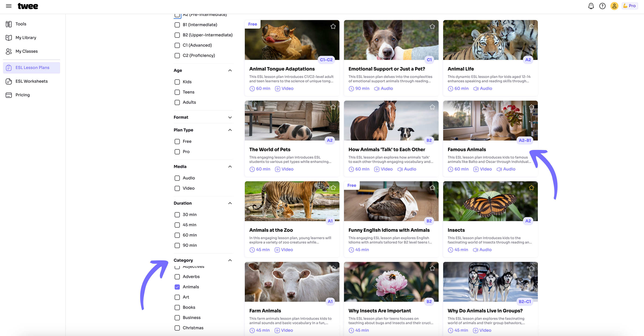Open Tools in the sidebar

32,24
